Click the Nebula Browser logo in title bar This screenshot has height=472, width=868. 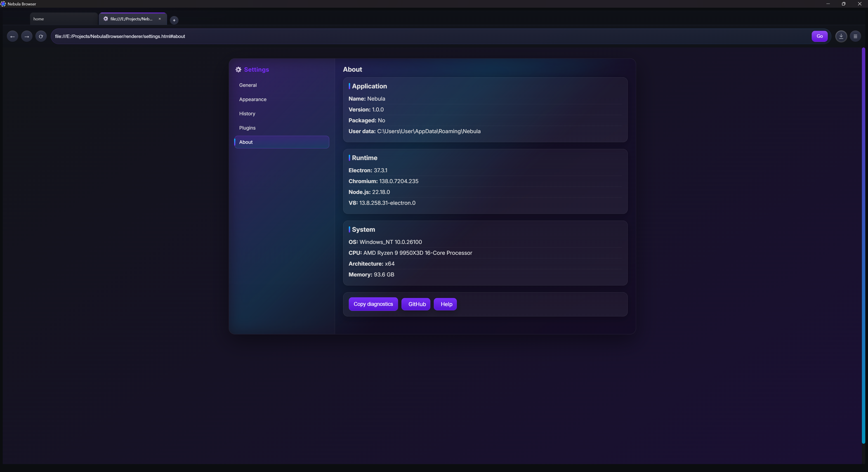click(3, 4)
